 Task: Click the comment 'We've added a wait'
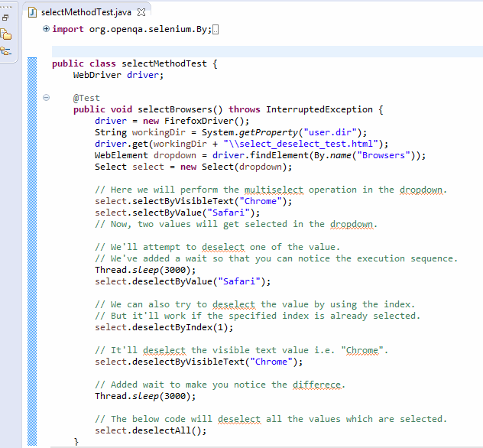[x=277, y=258]
